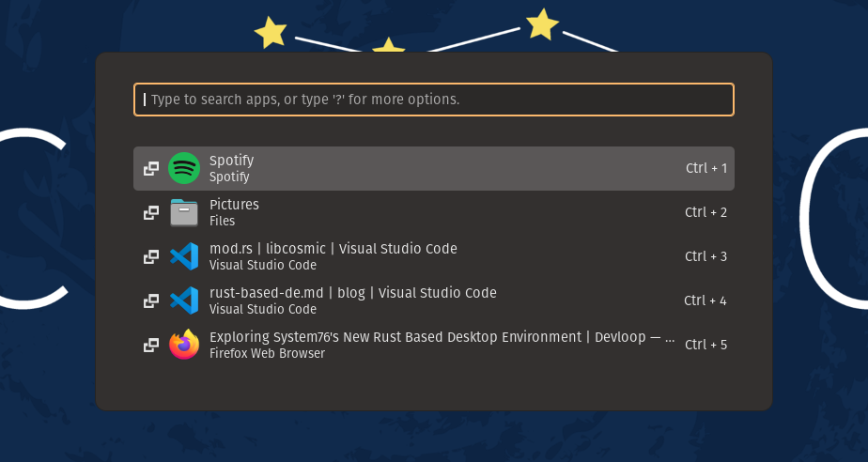Screen dimensions: 868x462
Task: Click the window-switch icon beside Spotify
Action: pyautogui.click(x=150, y=169)
